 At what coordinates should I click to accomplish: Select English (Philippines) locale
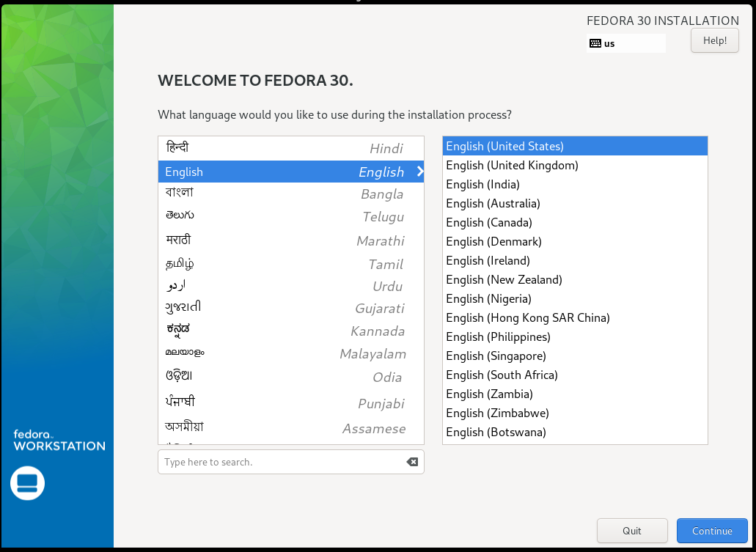pos(575,336)
